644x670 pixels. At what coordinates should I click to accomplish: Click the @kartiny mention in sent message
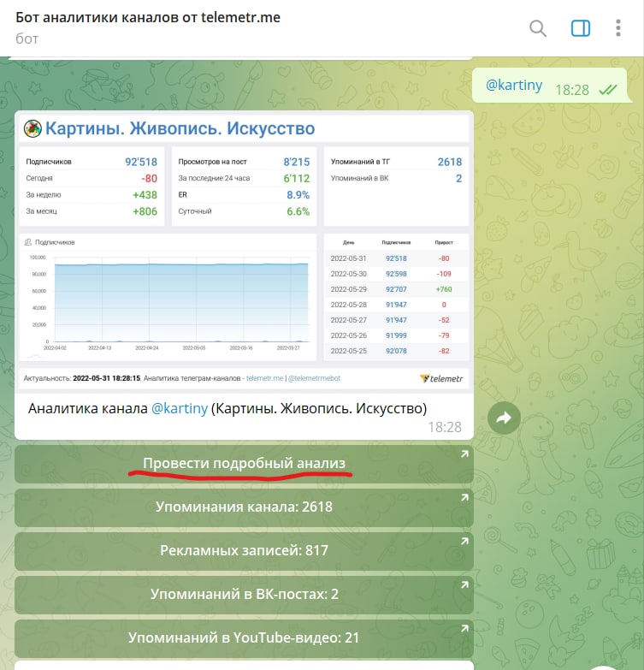[514, 85]
